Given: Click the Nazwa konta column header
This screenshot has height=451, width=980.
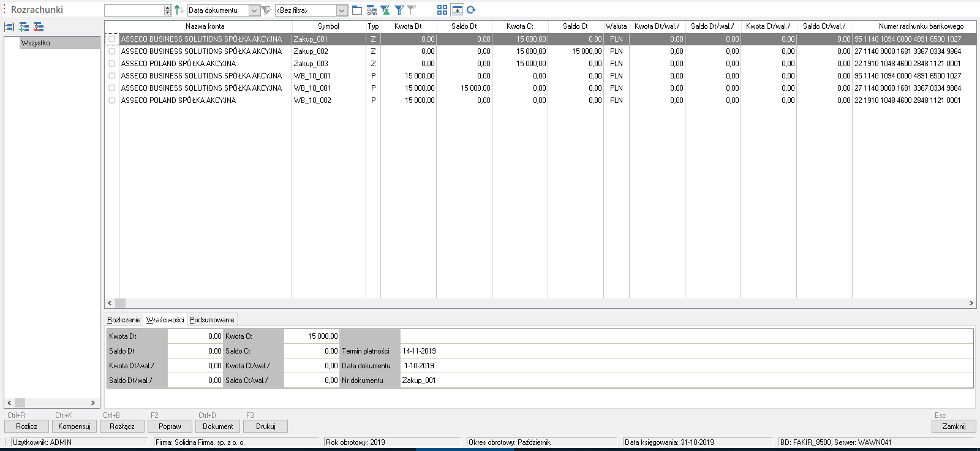Looking at the screenshot, I should tap(205, 26).
